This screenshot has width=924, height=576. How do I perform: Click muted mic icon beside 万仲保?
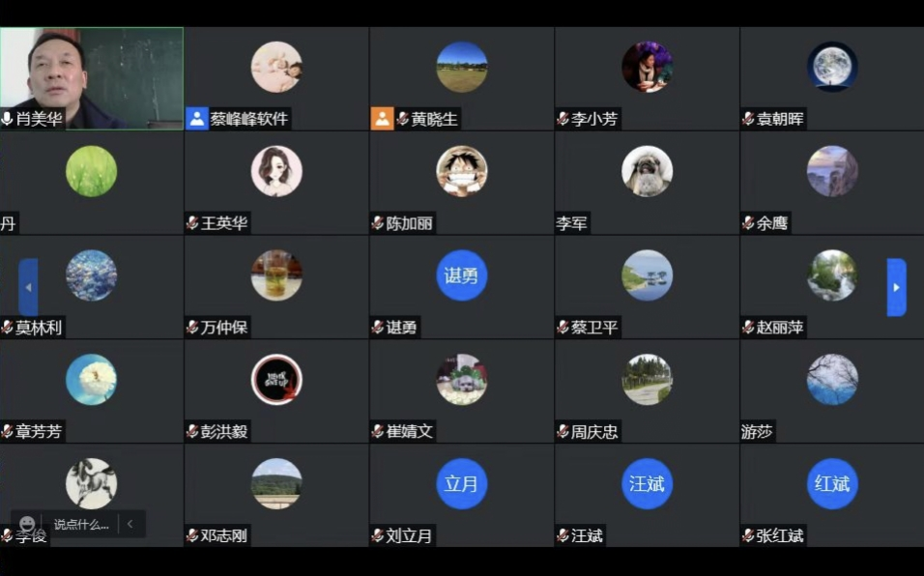(x=192, y=328)
